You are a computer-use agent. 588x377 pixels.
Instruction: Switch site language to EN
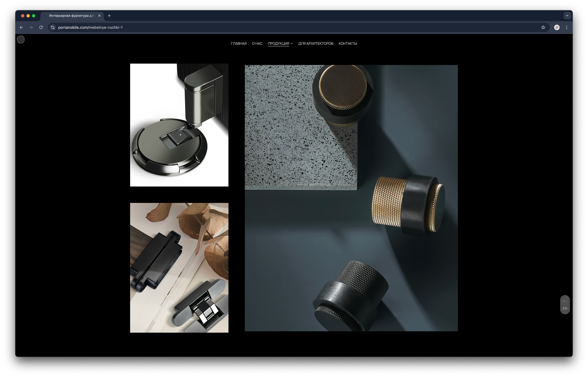point(565,309)
